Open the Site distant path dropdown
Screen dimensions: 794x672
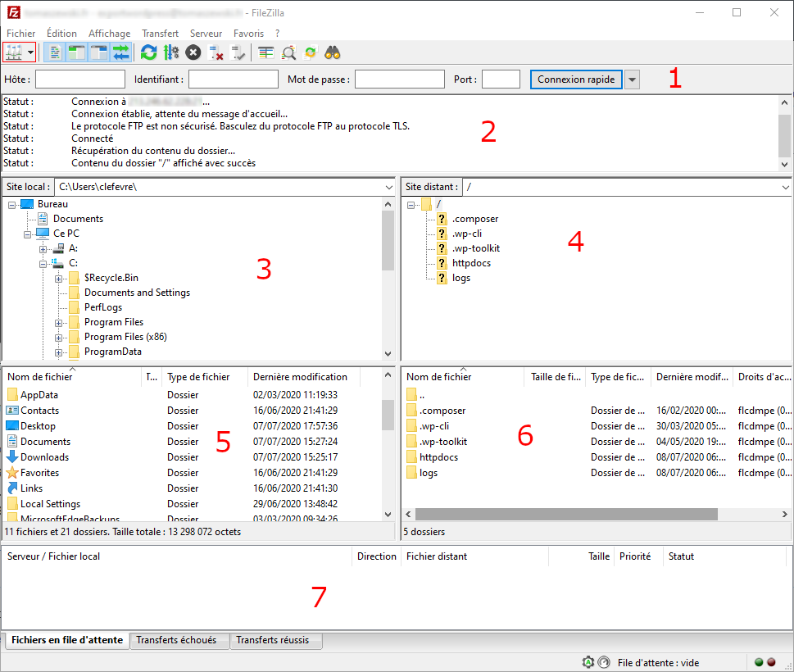[x=785, y=187]
